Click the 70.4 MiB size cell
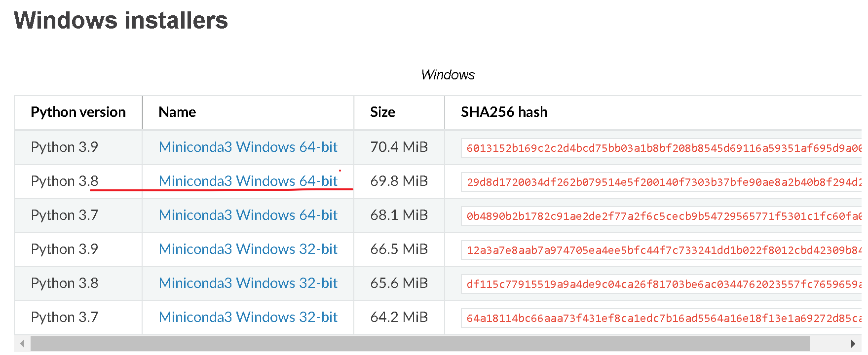Screen dimensions: 868x355 coord(399,147)
